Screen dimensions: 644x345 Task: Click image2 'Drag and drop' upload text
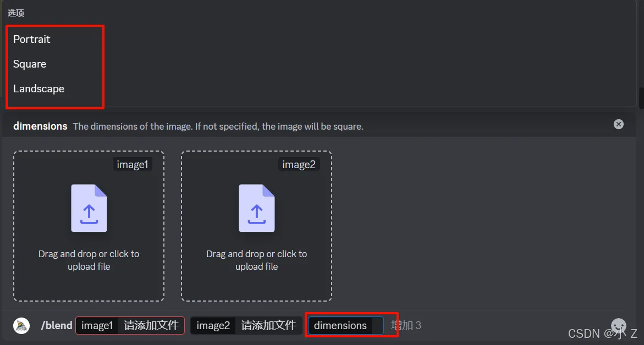[x=256, y=260]
